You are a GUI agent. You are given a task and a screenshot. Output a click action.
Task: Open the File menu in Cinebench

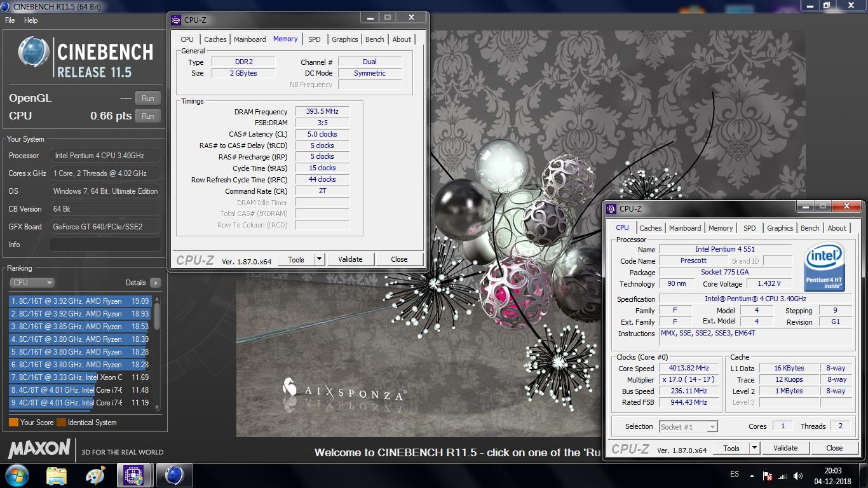[10, 20]
